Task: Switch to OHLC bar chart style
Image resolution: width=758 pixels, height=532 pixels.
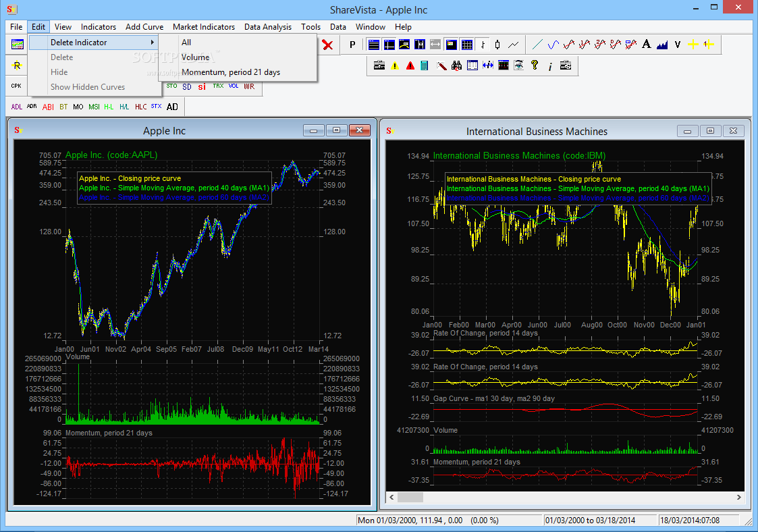Action: [483, 45]
